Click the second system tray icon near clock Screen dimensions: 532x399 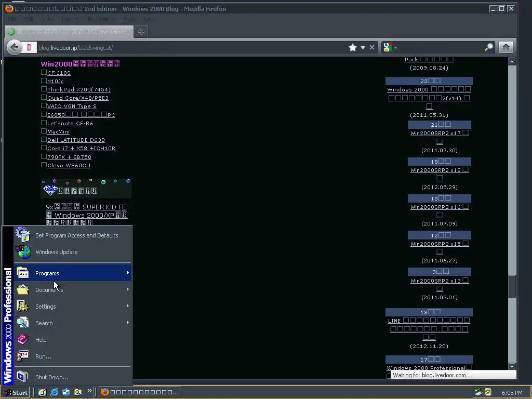click(487, 392)
